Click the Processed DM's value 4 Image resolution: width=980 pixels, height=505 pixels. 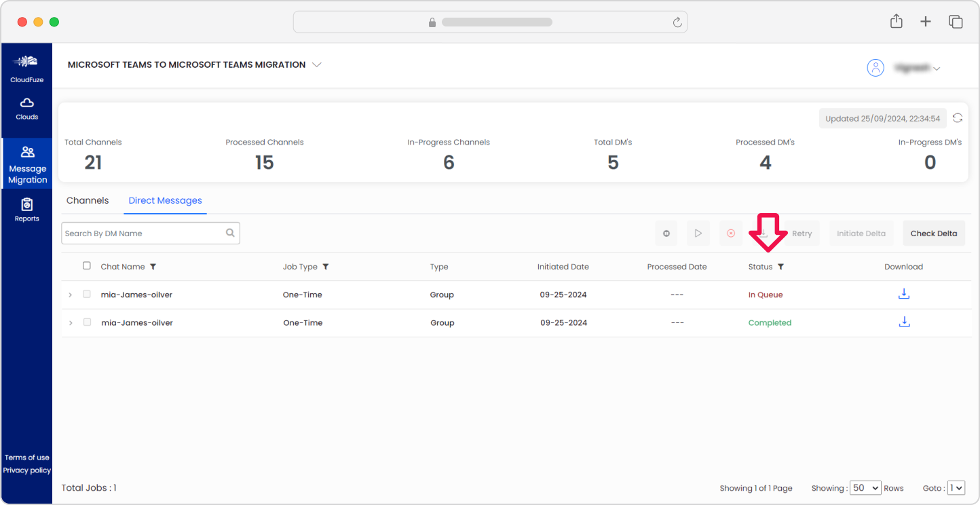[766, 162]
